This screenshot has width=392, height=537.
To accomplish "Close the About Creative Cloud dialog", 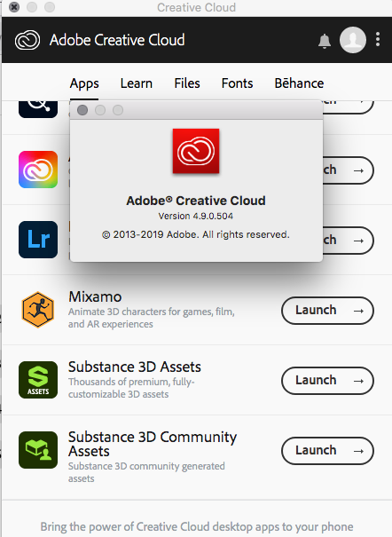I will click(x=82, y=110).
